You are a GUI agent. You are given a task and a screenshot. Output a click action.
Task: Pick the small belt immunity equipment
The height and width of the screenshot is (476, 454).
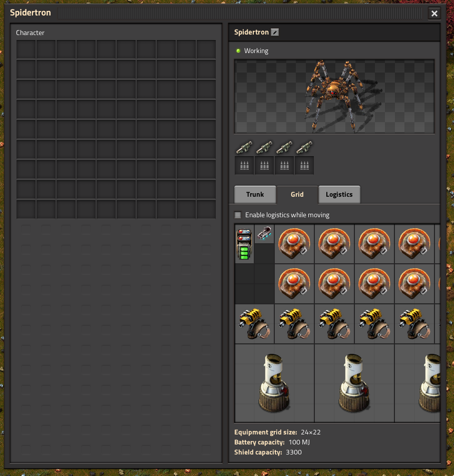[264, 234]
